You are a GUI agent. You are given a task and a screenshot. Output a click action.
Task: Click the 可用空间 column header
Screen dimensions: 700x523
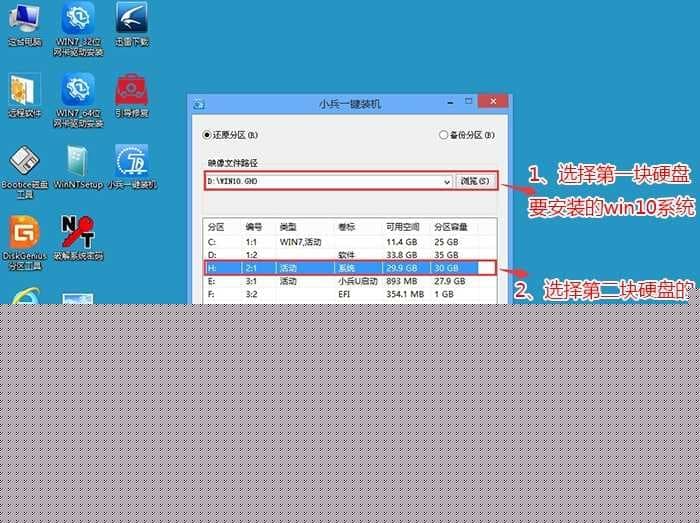coord(403,227)
